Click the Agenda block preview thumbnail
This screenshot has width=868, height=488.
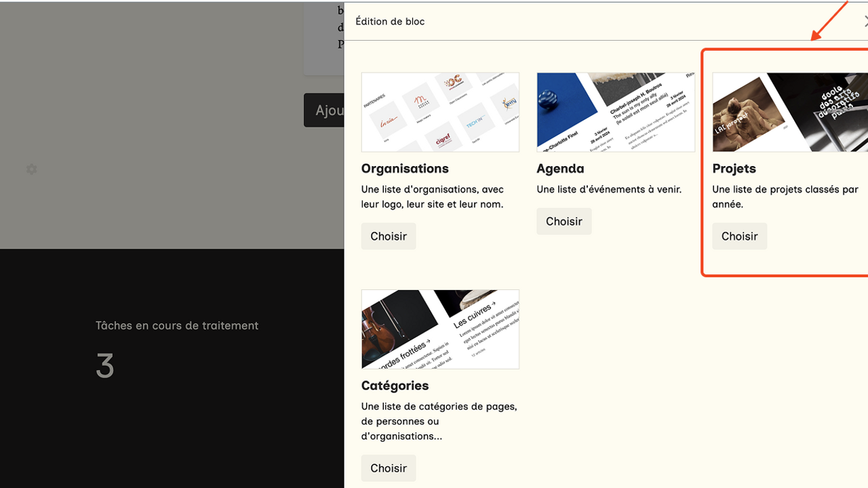pos(615,112)
